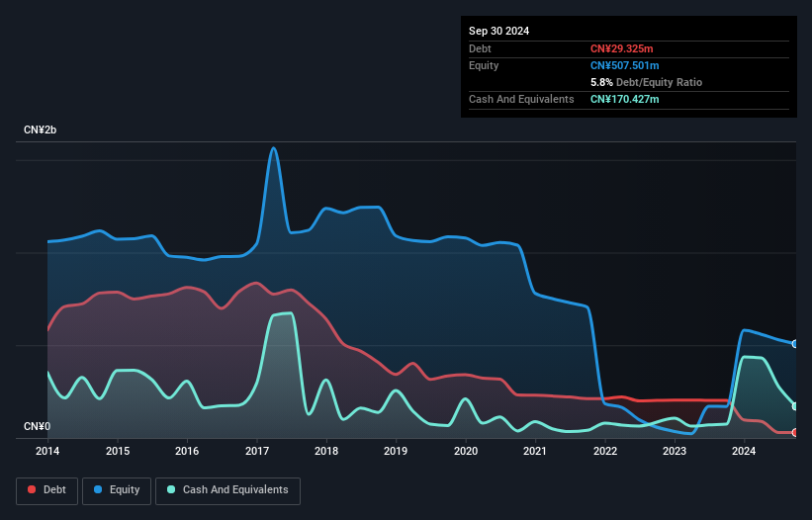Click the CN¥2b y-axis label
Image resolution: width=812 pixels, height=520 pixels.
[40, 130]
